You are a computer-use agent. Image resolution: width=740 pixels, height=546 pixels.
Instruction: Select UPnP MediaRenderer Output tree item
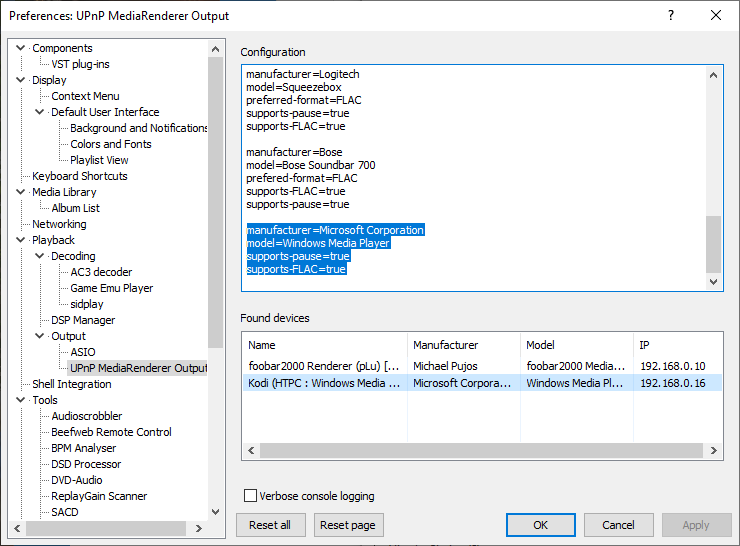[138, 368]
